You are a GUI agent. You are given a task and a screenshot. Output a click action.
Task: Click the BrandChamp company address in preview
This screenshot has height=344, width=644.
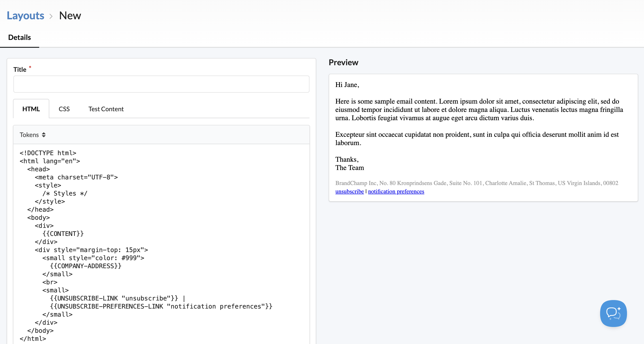(x=476, y=183)
